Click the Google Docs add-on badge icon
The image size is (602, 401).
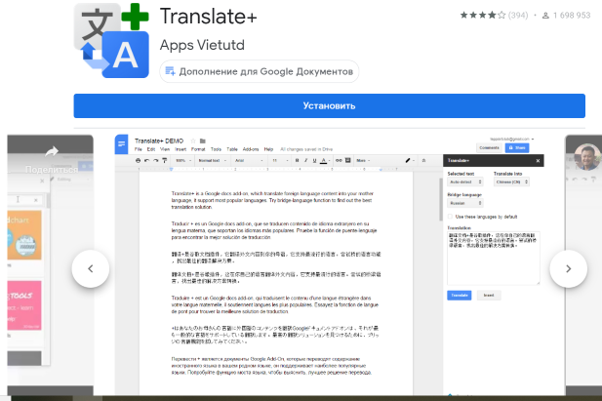click(170, 71)
